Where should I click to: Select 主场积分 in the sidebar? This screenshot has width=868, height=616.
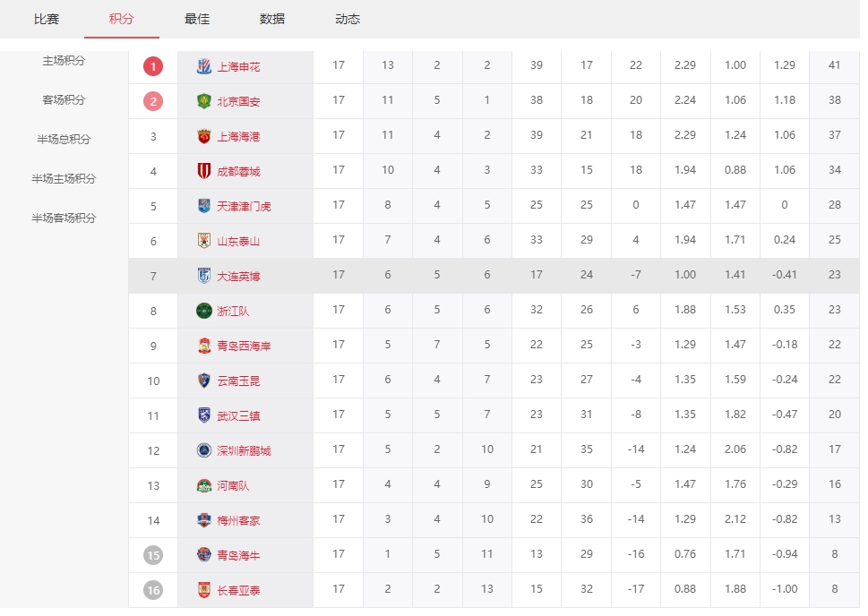point(64,61)
